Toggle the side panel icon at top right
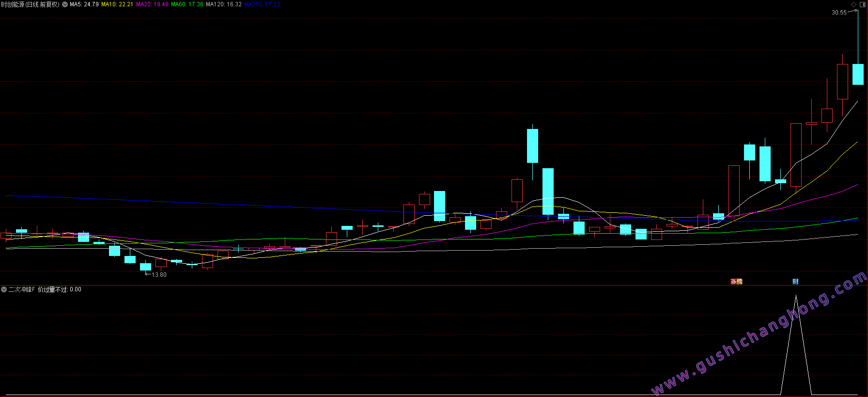Image resolution: width=868 pixels, height=397 pixels. pyautogui.click(x=863, y=4)
